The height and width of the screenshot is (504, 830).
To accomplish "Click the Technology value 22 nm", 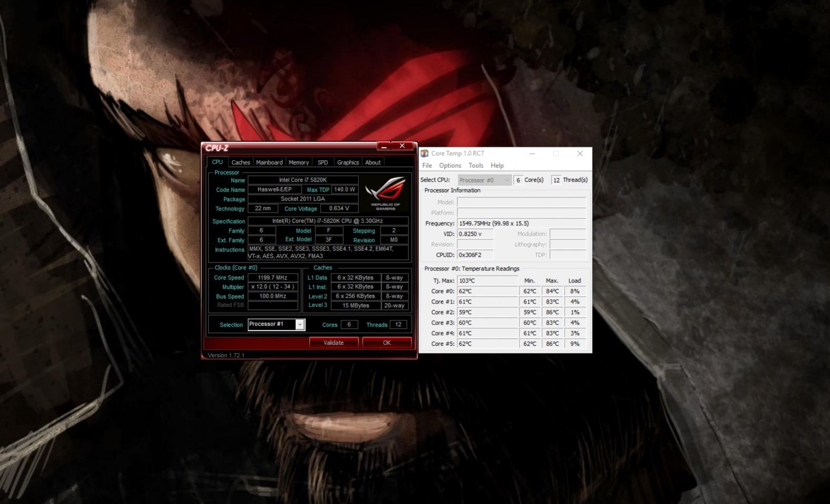I will click(x=263, y=208).
